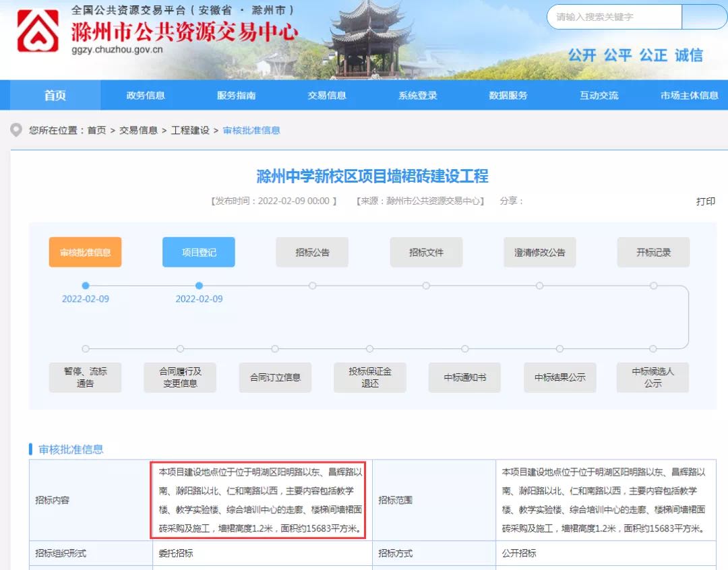The width and height of the screenshot is (728, 570).
Task: Click the 互动交流 navigation item
Action: 599,96
